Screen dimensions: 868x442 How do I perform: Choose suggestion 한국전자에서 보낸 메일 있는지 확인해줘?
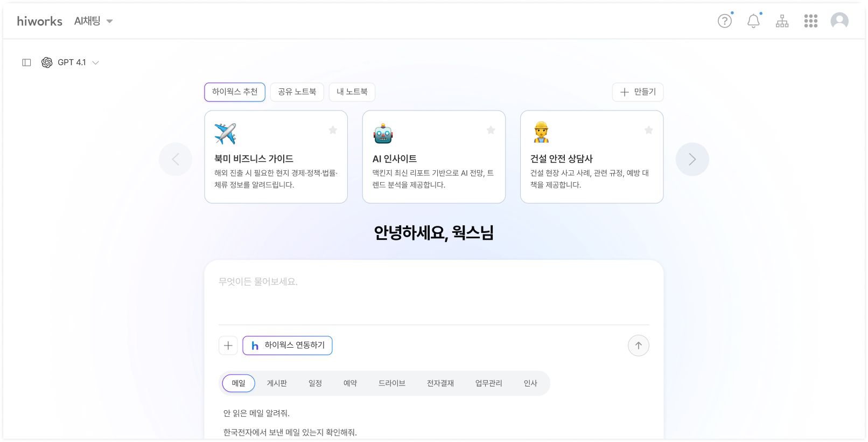coord(290,432)
